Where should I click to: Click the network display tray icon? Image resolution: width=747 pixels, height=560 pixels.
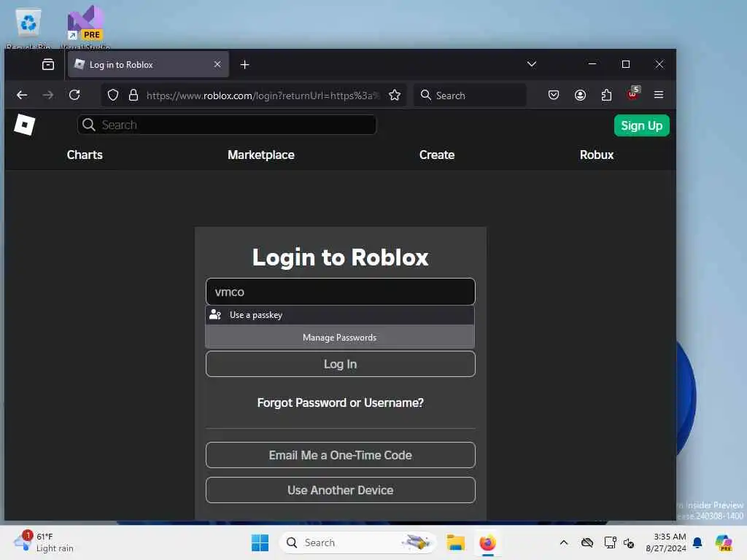(x=610, y=542)
